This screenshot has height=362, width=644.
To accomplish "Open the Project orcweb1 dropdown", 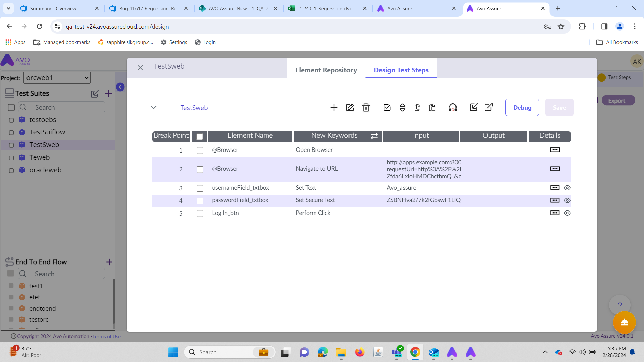I will coord(56,77).
